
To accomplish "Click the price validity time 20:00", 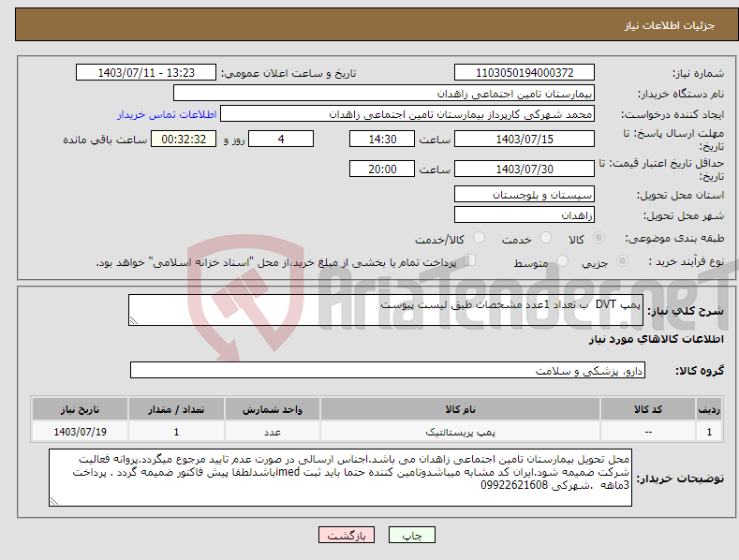I will pos(382,169).
